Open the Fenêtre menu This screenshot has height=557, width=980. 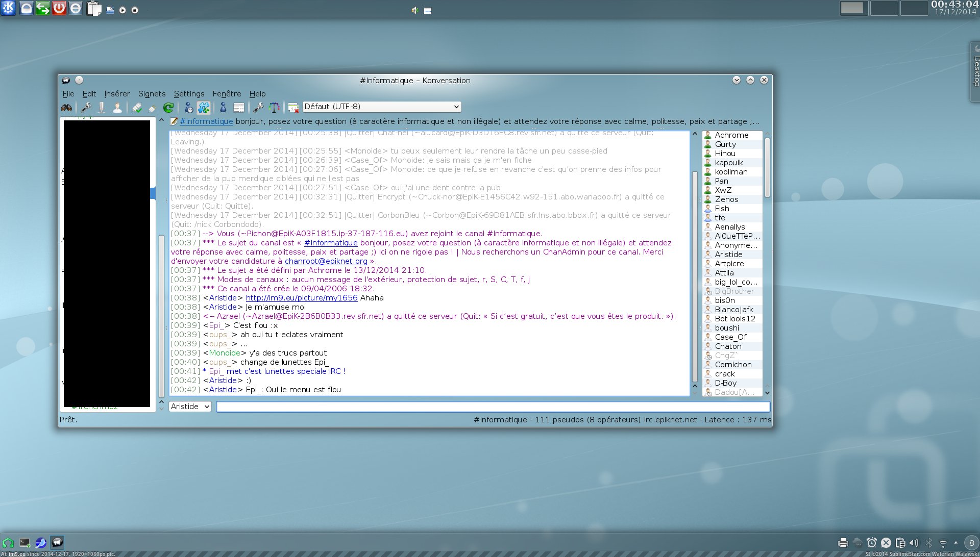coord(227,94)
